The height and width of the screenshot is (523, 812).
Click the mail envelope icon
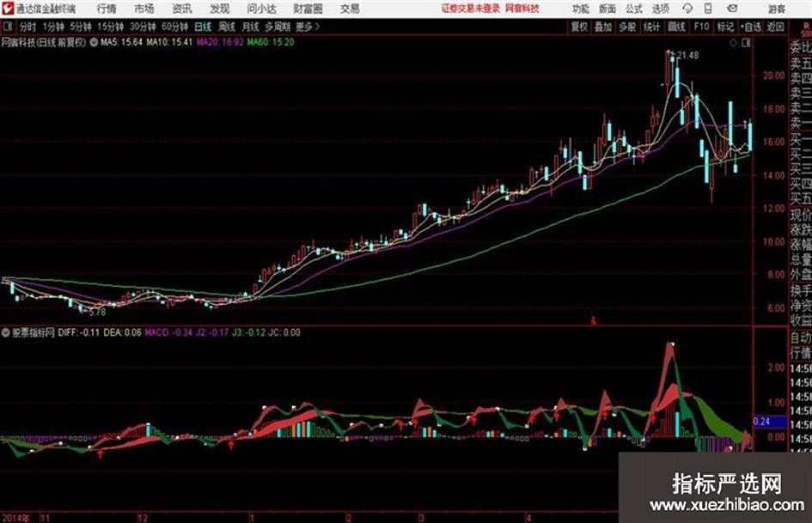[732, 9]
